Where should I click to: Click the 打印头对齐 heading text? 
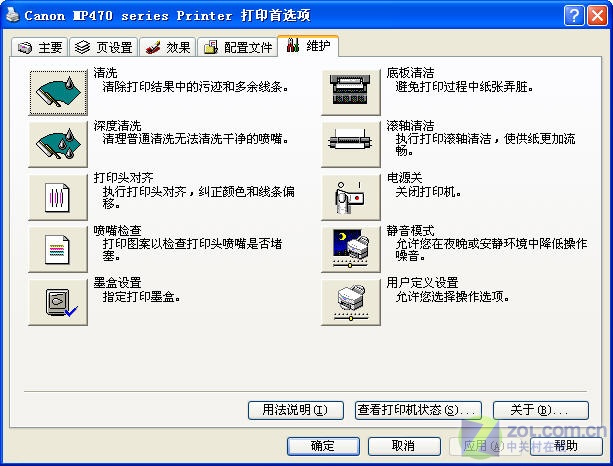point(124,178)
